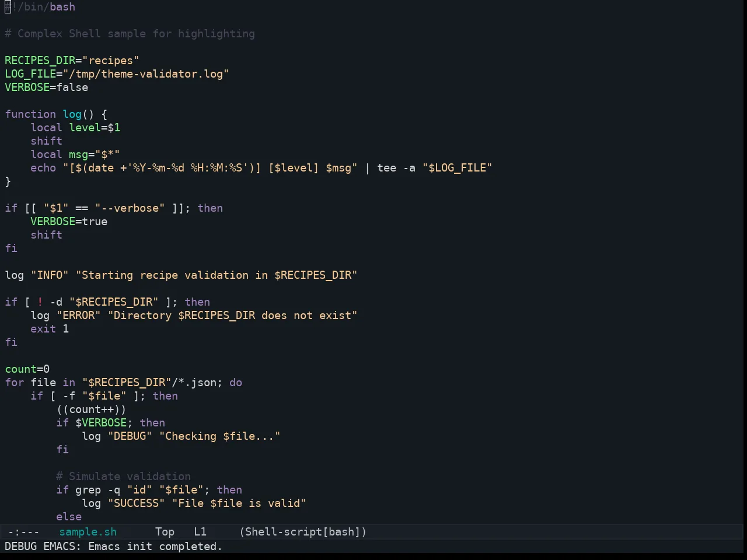
Task: Click the 'for' keyword in the loop
Action: coord(15,383)
